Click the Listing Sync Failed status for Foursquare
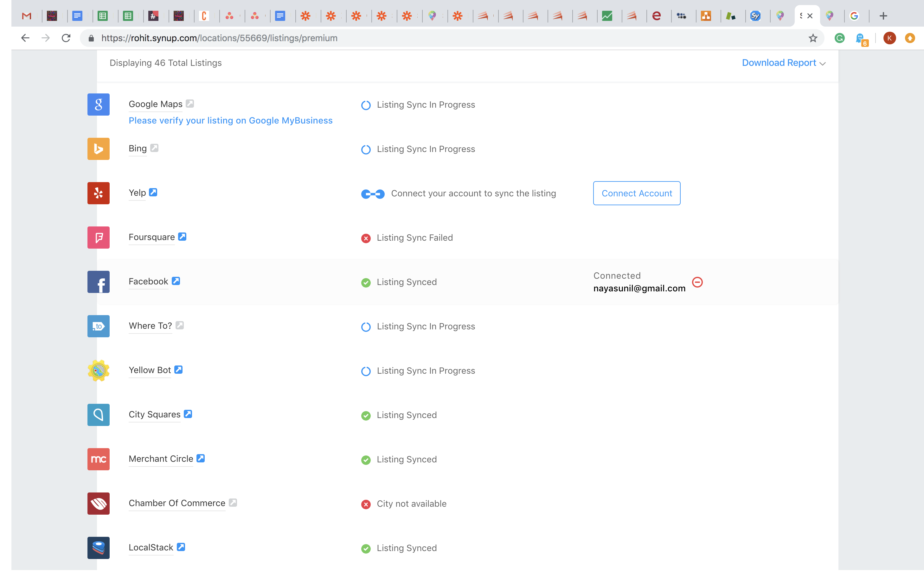Viewport: 924px width, 584px height. (x=415, y=238)
